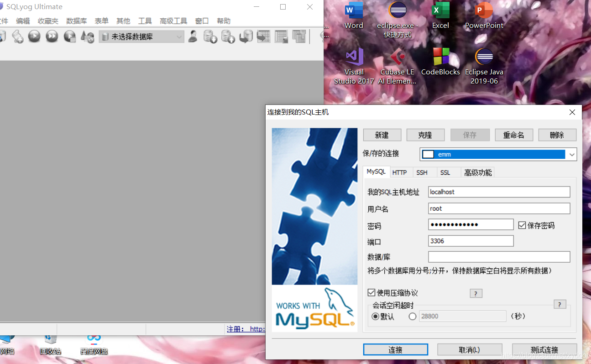Click the new query editor scroll icon
Image resolution: width=591 pixels, height=364 pixels.
(x=17, y=36)
